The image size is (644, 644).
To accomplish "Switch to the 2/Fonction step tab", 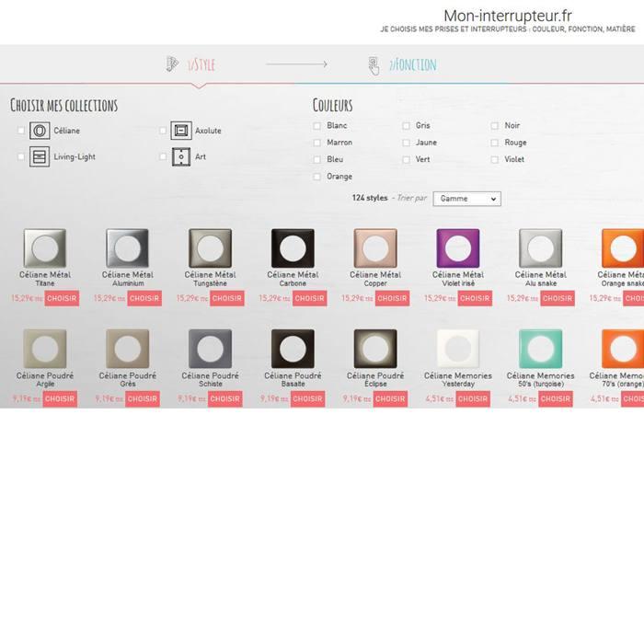I will tap(413, 65).
